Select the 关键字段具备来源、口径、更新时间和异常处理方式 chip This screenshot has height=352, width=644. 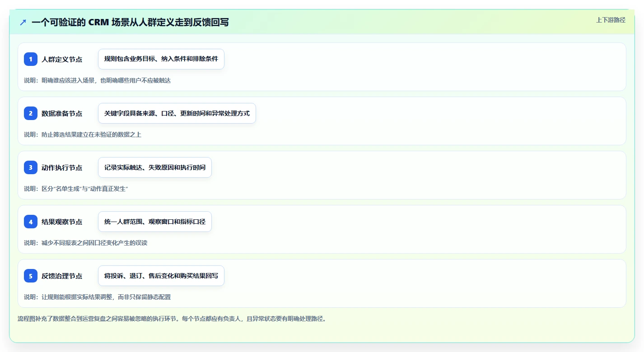tap(177, 113)
